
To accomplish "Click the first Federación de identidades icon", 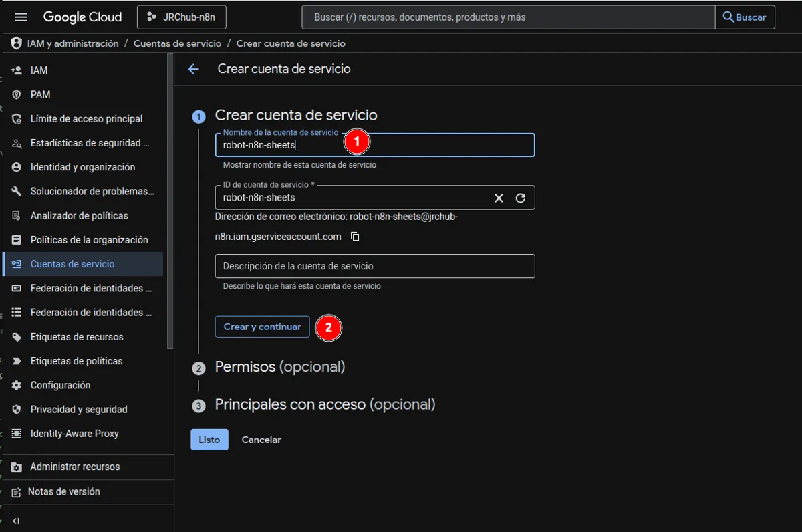I will [17, 288].
